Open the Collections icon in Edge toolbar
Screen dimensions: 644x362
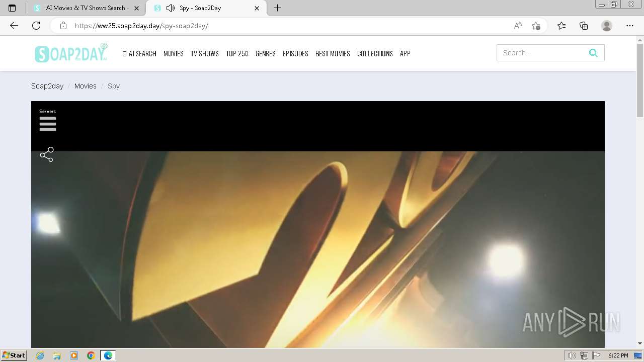coord(584,26)
